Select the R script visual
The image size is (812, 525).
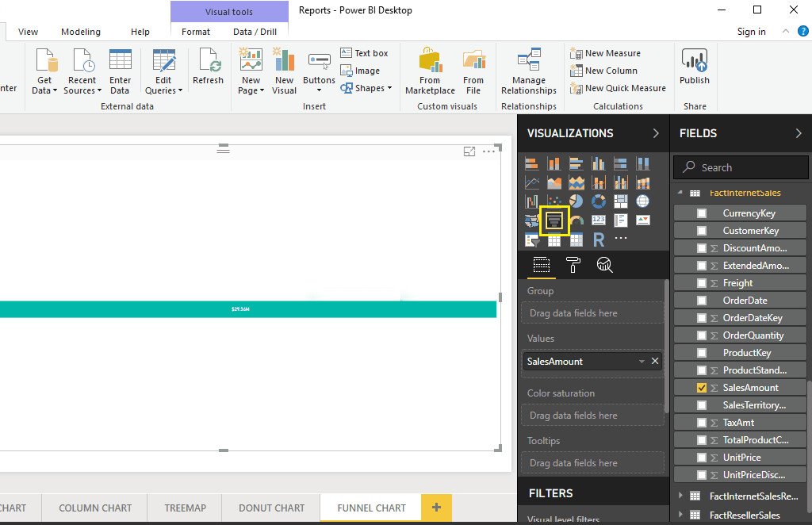(599, 240)
